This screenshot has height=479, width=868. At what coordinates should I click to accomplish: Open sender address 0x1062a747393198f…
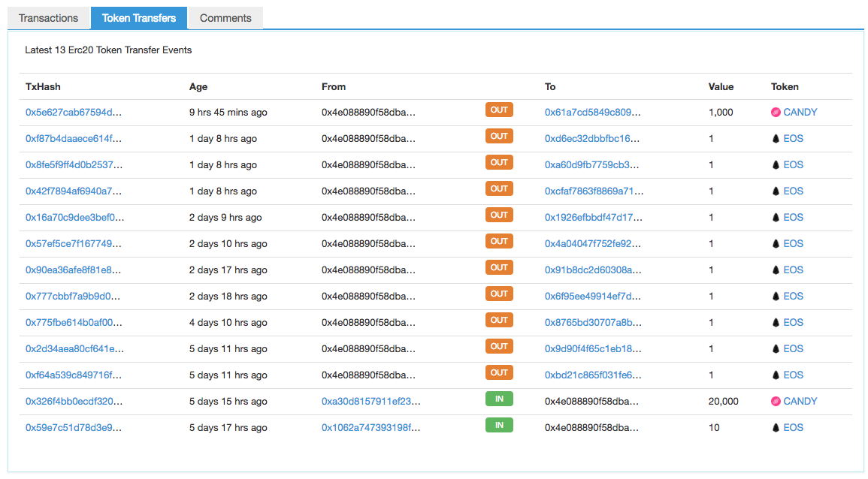click(371, 427)
